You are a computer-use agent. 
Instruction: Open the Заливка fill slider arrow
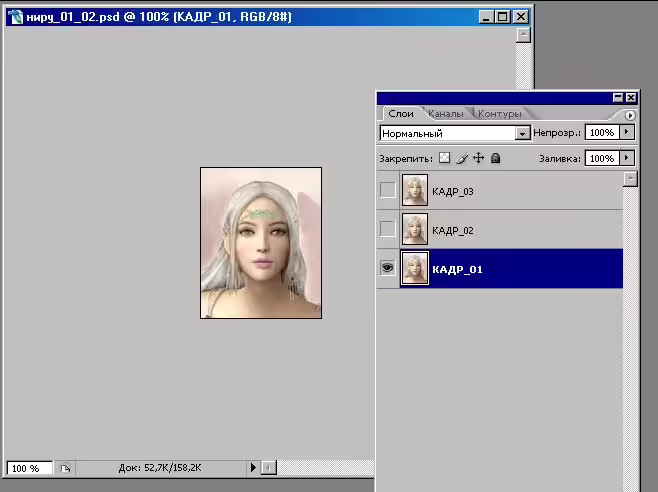[627, 158]
